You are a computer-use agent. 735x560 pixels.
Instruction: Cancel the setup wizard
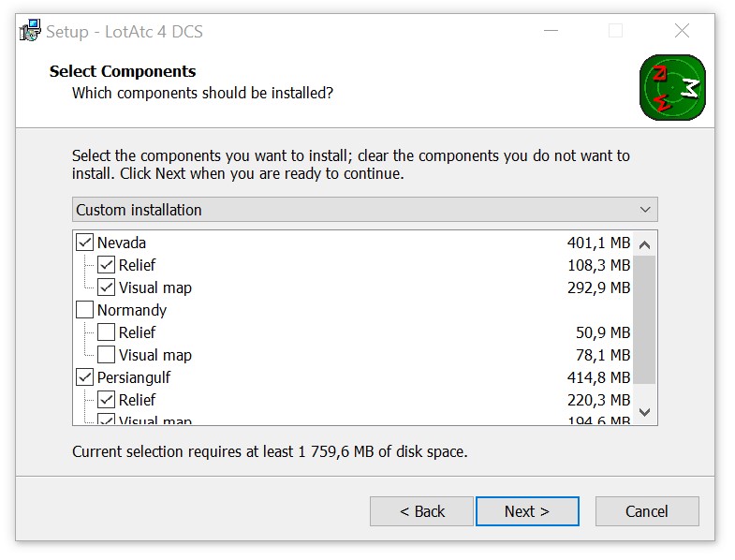pos(647,511)
